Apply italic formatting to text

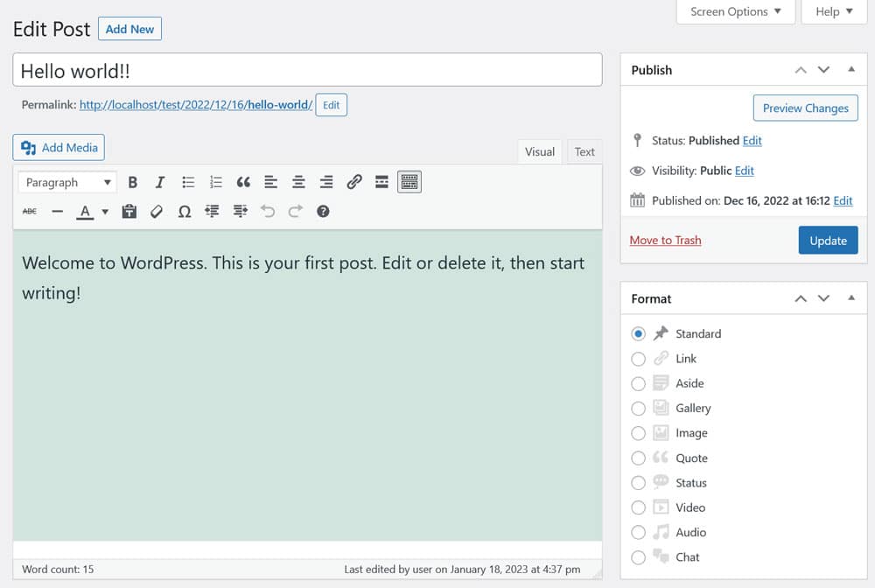160,182
